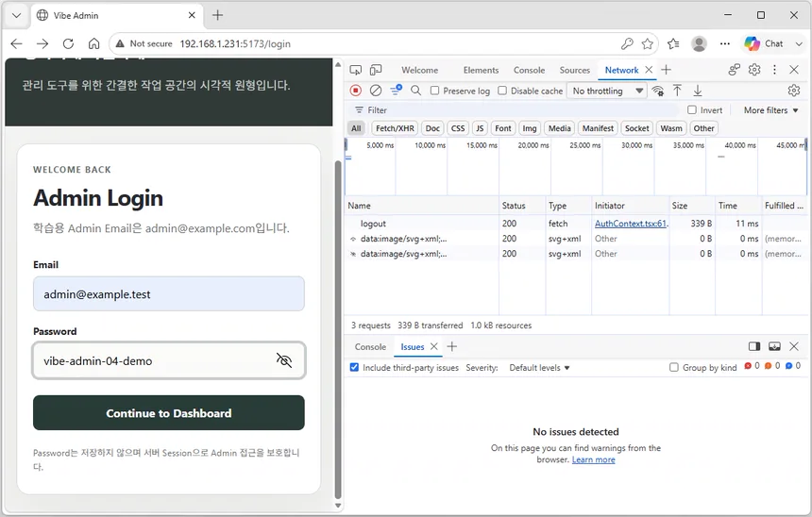
Task: Bookmark this page with the star icon
Action: 648,44
